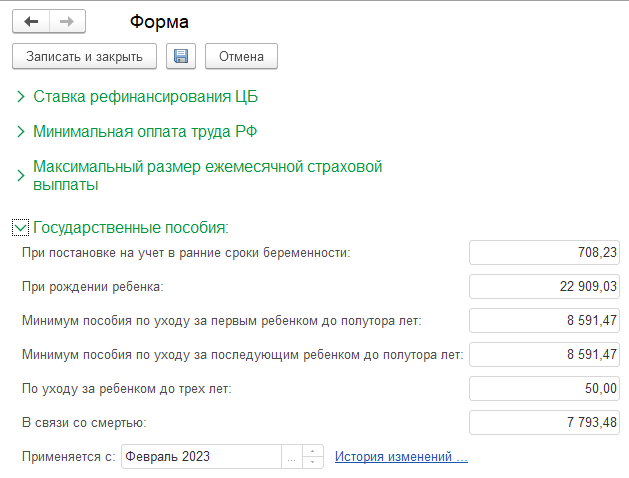Collapse the Государственные пособия section
This screenshot has height=478, width=629.
coord(21,227)
